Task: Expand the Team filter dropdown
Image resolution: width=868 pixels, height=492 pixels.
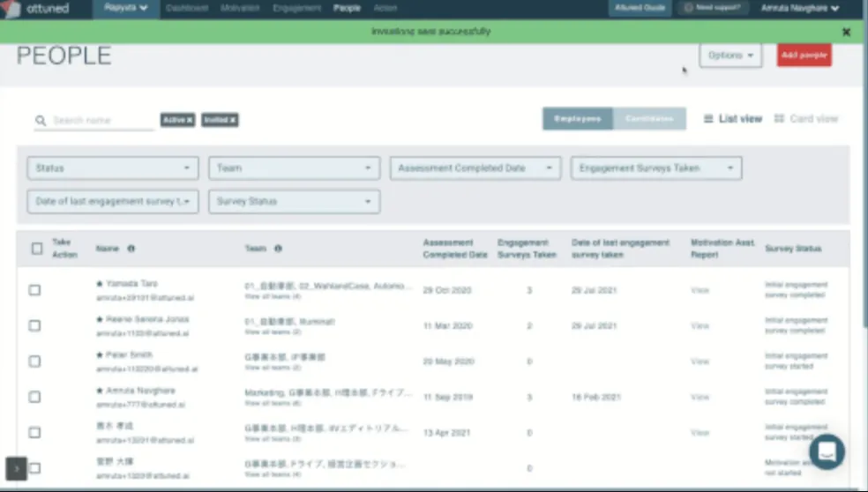Action: (294, 168)
